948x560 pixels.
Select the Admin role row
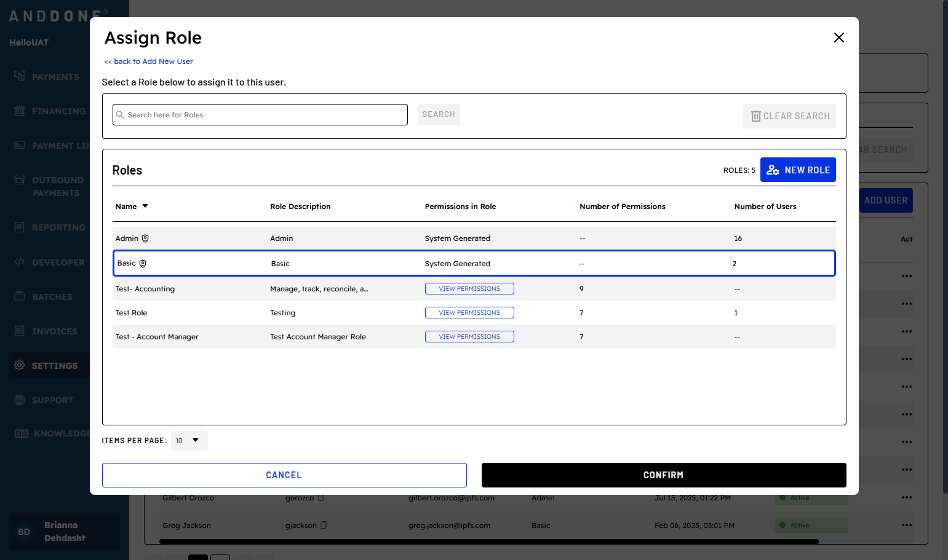474,239
